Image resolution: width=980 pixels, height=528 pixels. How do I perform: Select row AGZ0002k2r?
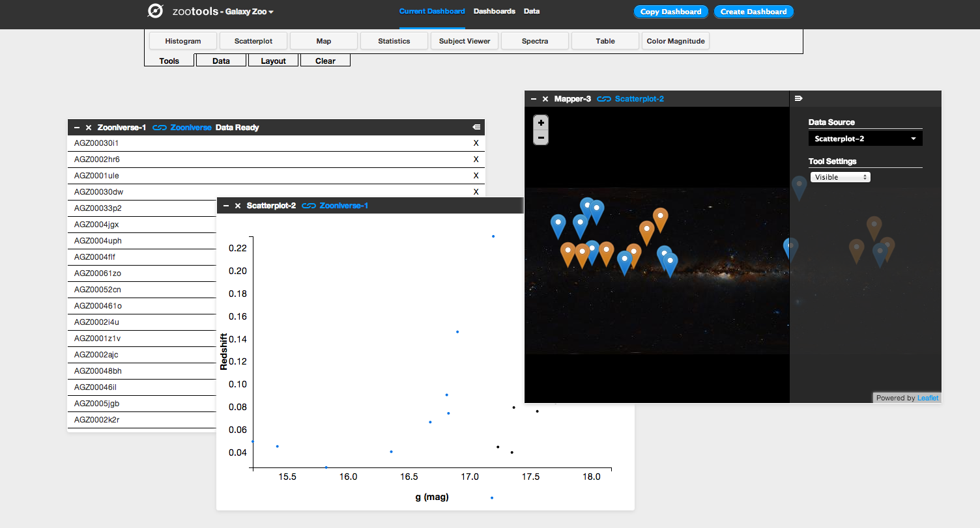click(x=142, y=420)
